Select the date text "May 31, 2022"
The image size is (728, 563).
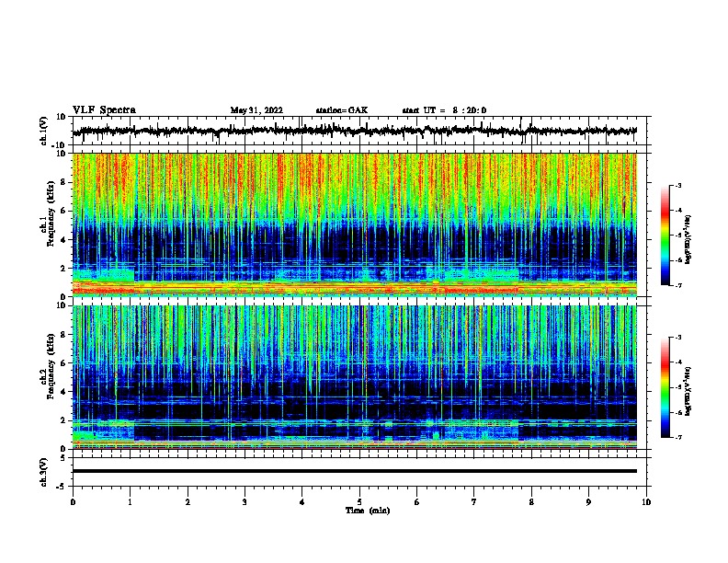point(256,110)
